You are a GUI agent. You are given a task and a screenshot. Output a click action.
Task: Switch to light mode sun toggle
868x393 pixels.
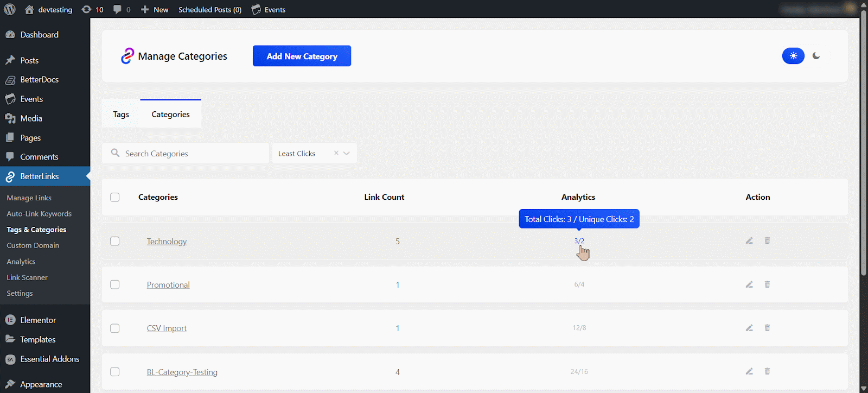pos(793,56)
